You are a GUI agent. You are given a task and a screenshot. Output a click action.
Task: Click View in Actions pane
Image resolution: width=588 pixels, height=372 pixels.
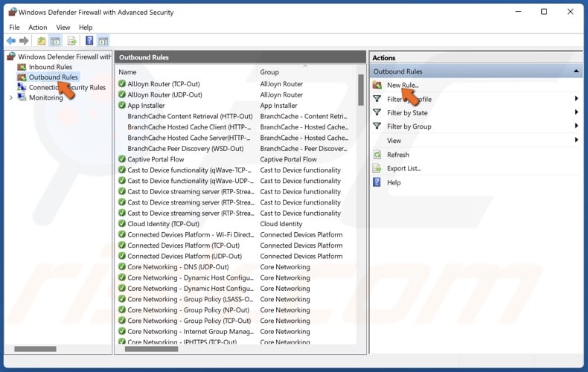coord(394,141)
